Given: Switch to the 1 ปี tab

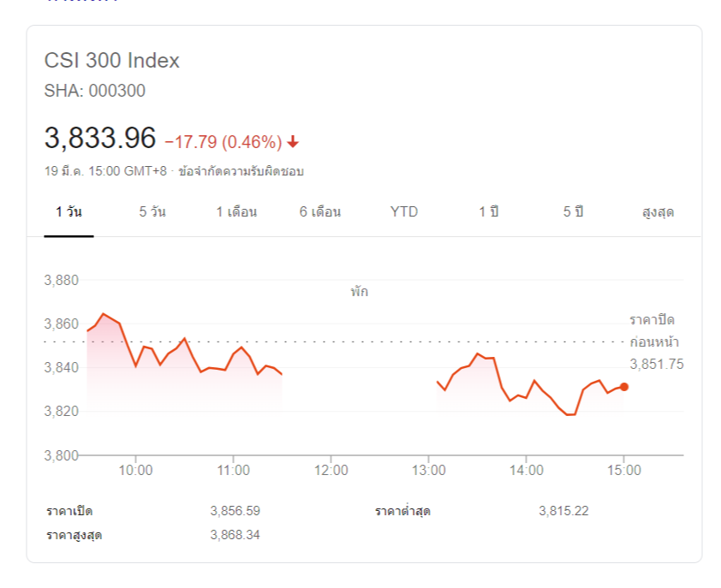Looking at the screenshot, I should point(488,212).
